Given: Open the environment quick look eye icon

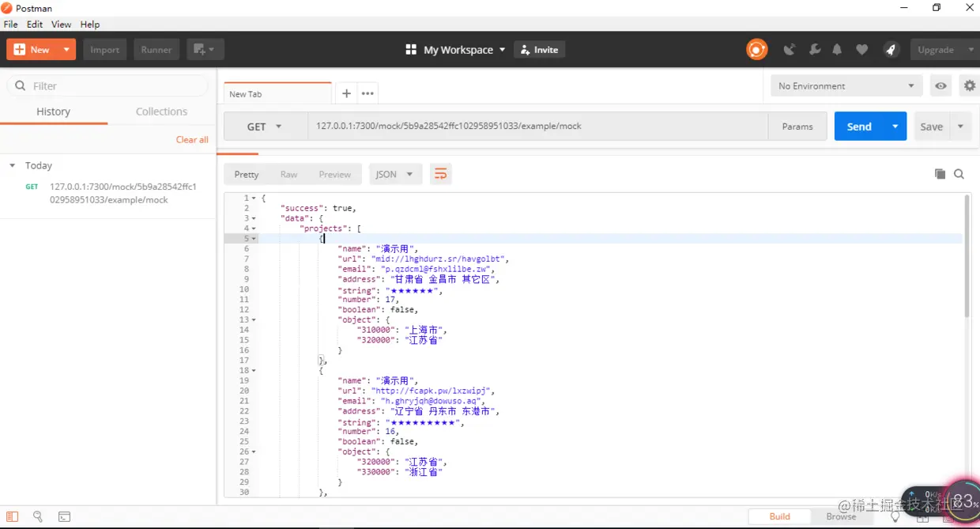Looking at the screenshot, I should [940, 85].
